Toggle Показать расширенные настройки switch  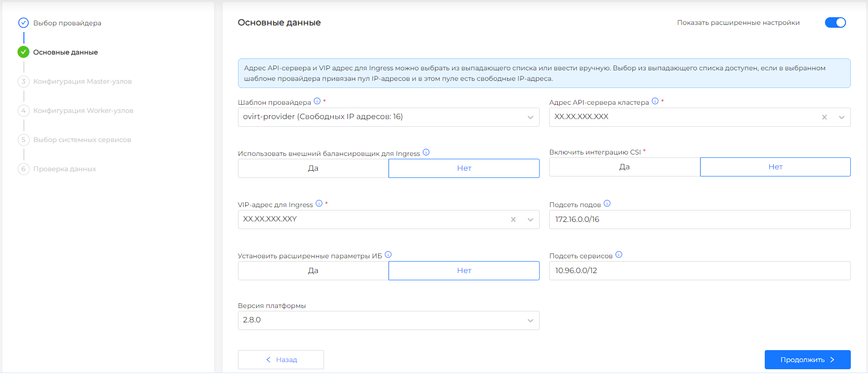835,22
